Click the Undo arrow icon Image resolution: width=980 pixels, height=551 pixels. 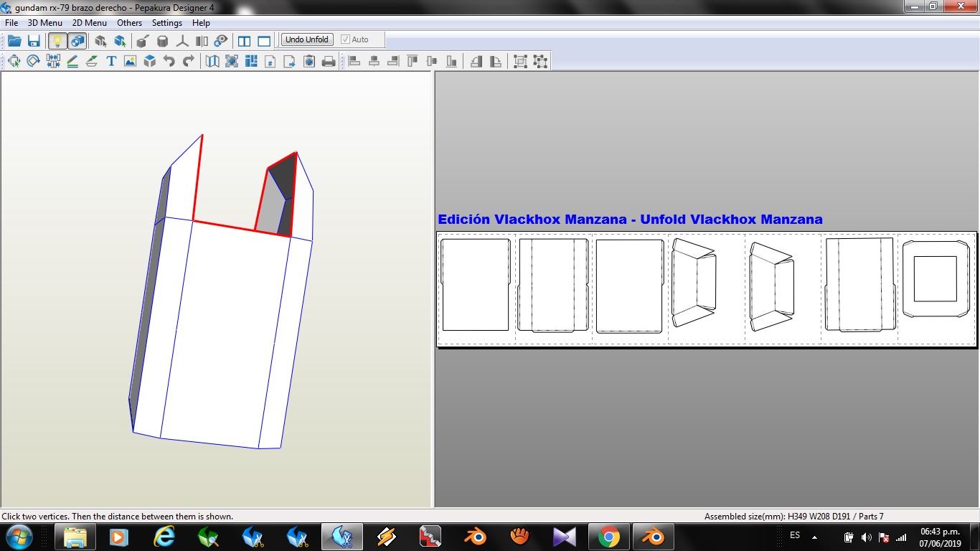point(169,62)
